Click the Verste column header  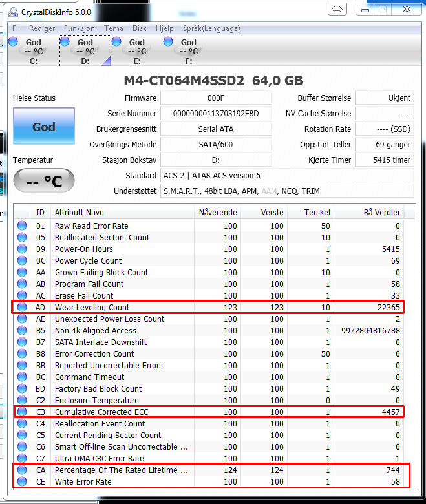264,212
